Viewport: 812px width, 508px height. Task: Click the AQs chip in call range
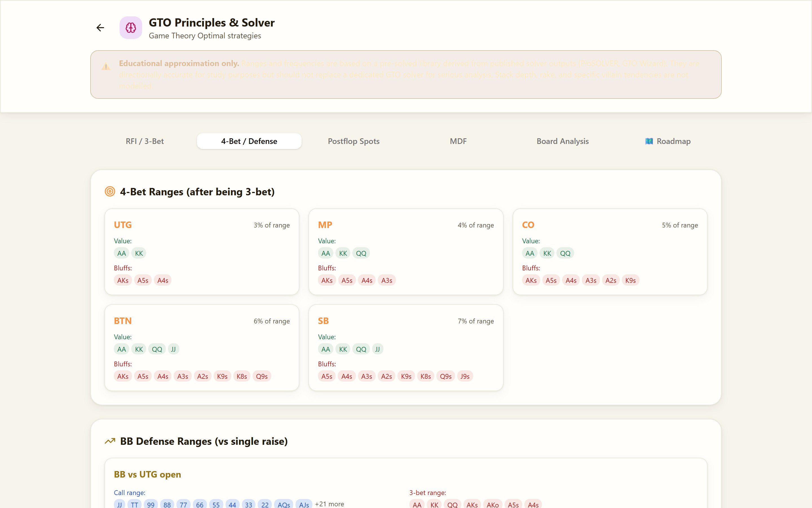284,504
